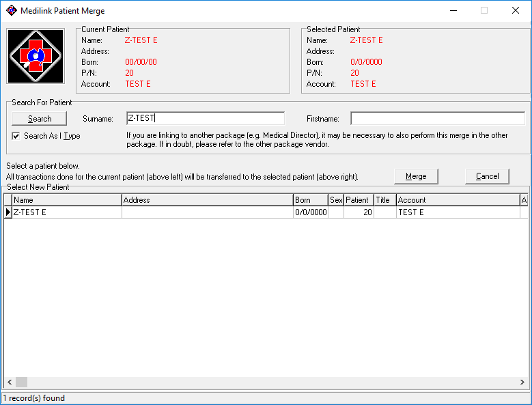Click the Medilink logo image
Screen dimensions: 532x405
pyautogui.click(x=36, y=56)
